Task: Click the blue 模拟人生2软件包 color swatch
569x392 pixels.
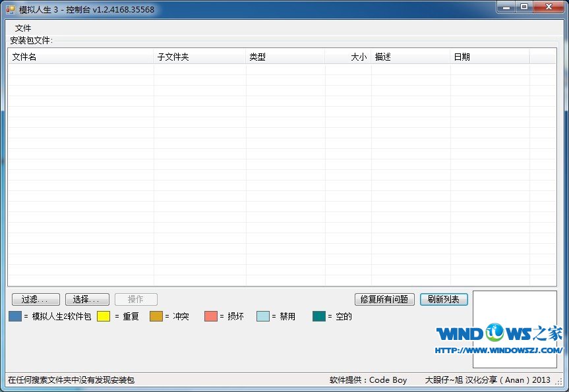Action: click(x=15, y=316)
